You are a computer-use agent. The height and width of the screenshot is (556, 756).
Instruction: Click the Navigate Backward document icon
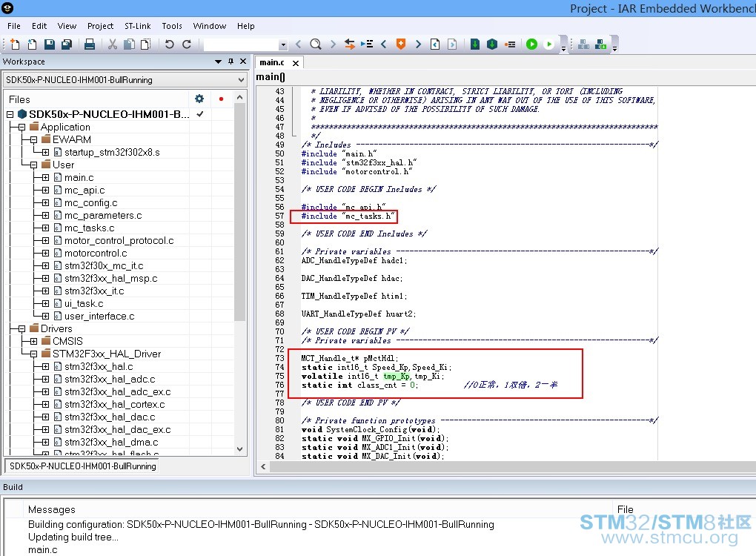tap(435, 44)
